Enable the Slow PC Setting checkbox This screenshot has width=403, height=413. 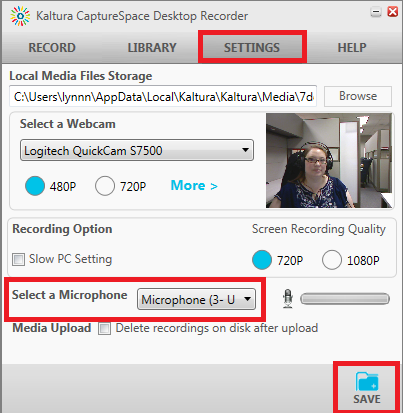point(18,259)
